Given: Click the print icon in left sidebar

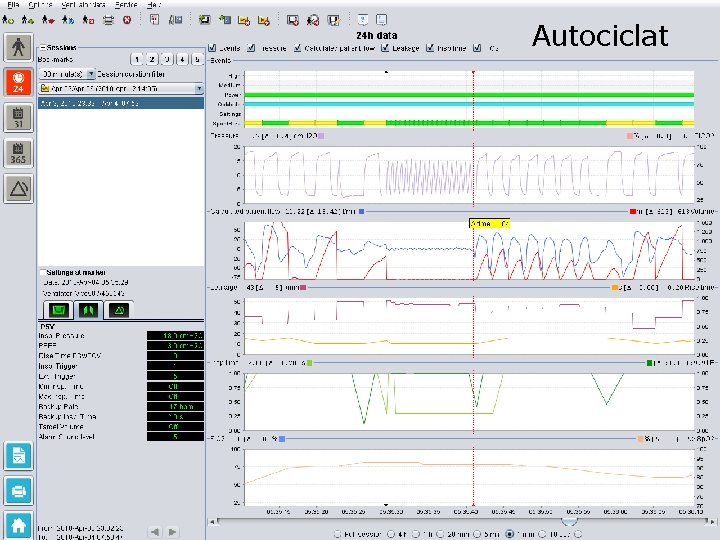Looking at the screenshot, I should pyautogui.click(x=17, y=491).
